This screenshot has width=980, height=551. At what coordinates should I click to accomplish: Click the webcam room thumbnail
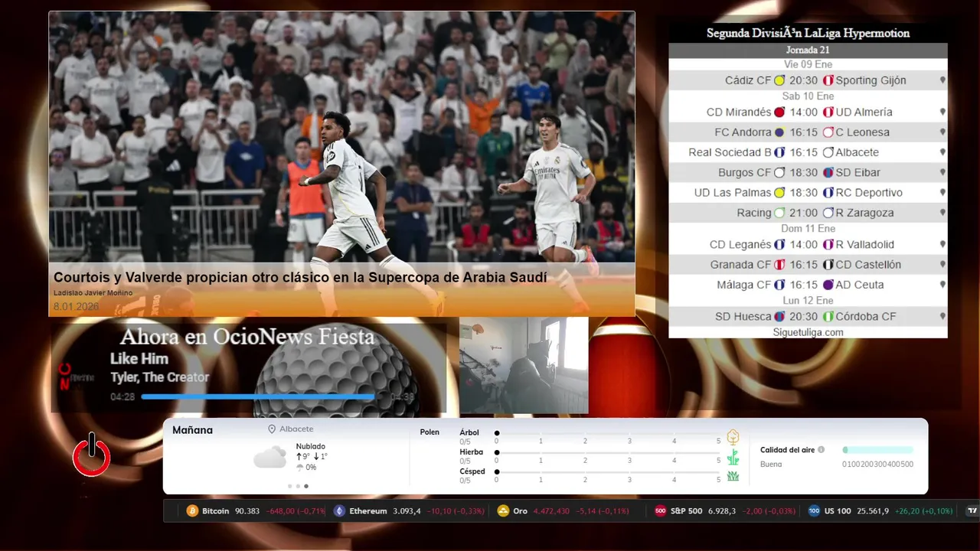pyautogui.click(x=524, y=365)
